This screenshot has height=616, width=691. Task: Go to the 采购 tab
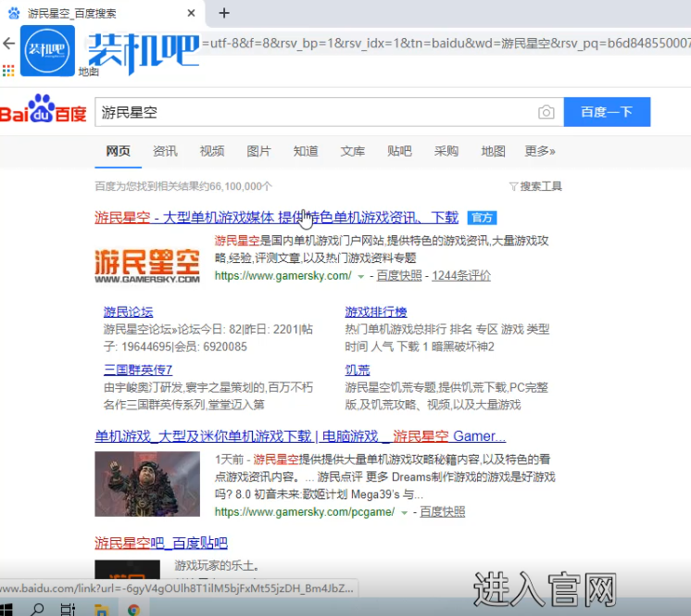coord(446,151)
